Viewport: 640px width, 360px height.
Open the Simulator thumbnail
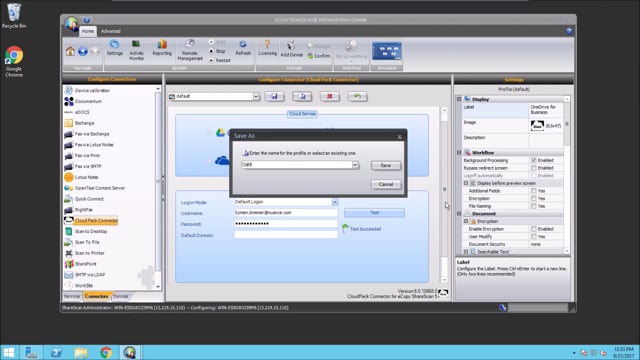coord(387,51)
